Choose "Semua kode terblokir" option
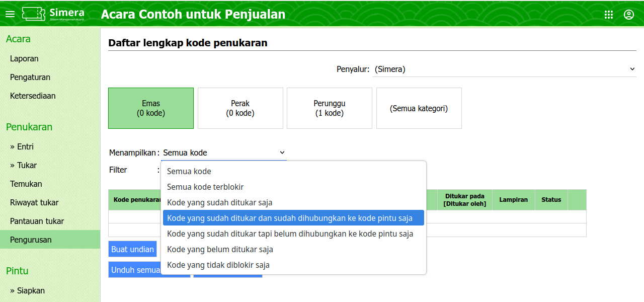 [293, 187]
